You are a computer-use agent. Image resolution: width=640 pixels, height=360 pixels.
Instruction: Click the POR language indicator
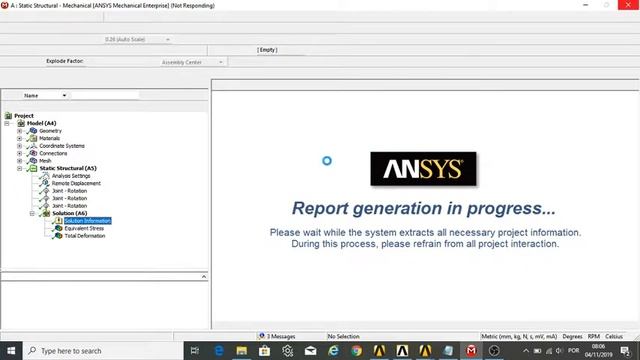pos(573,351)
